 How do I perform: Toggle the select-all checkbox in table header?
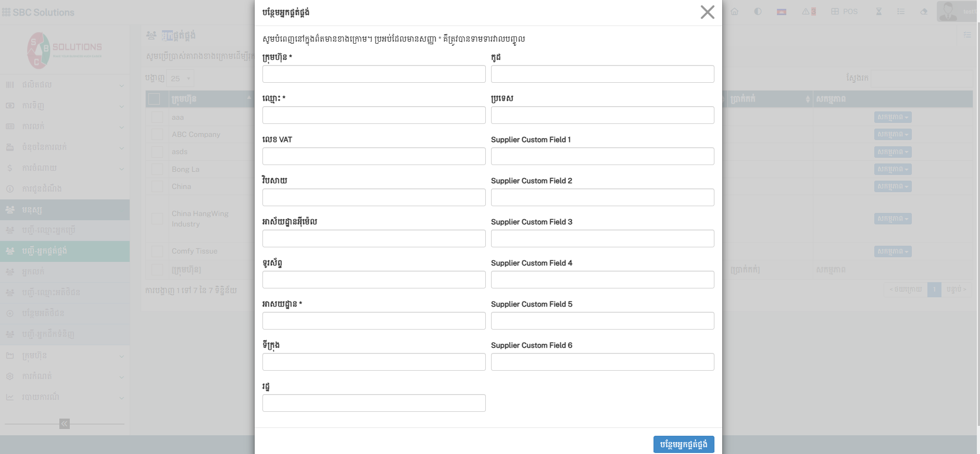154,99
